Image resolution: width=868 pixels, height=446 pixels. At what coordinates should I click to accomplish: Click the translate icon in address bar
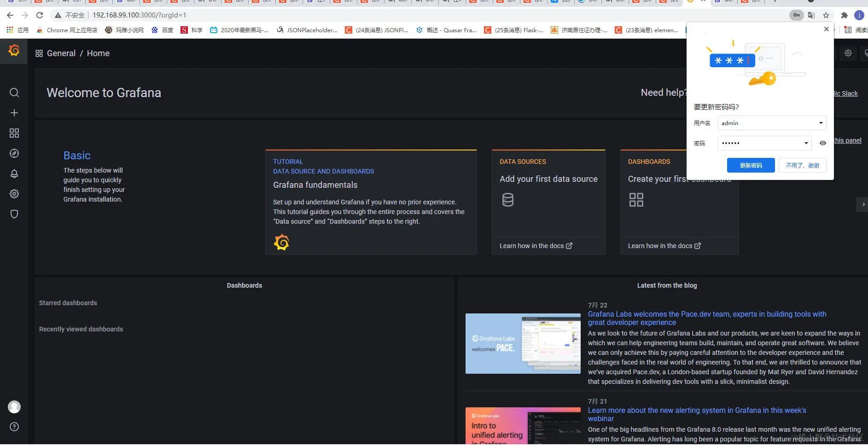pyautogui.click(x=811, y=15)
